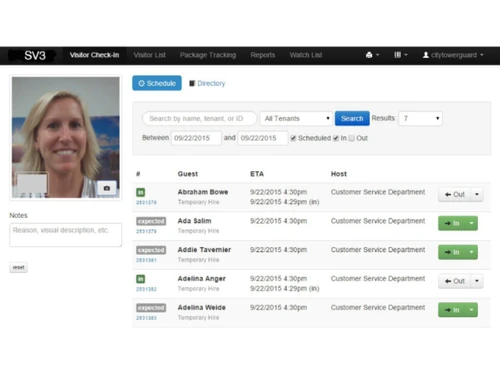Toggle the In filter checkbox
The image size is (500, 375).
336,138
